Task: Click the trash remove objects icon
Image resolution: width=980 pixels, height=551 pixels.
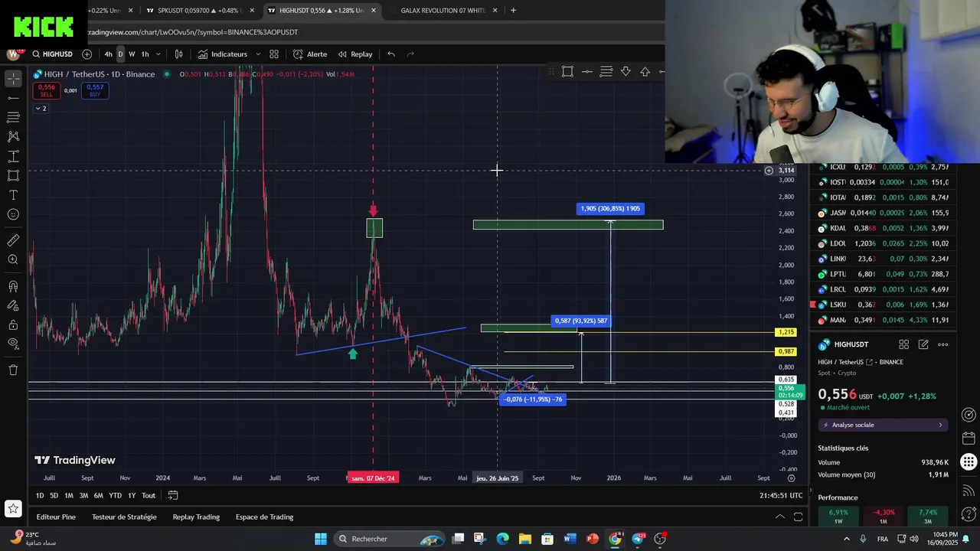Action: [13, 370]
